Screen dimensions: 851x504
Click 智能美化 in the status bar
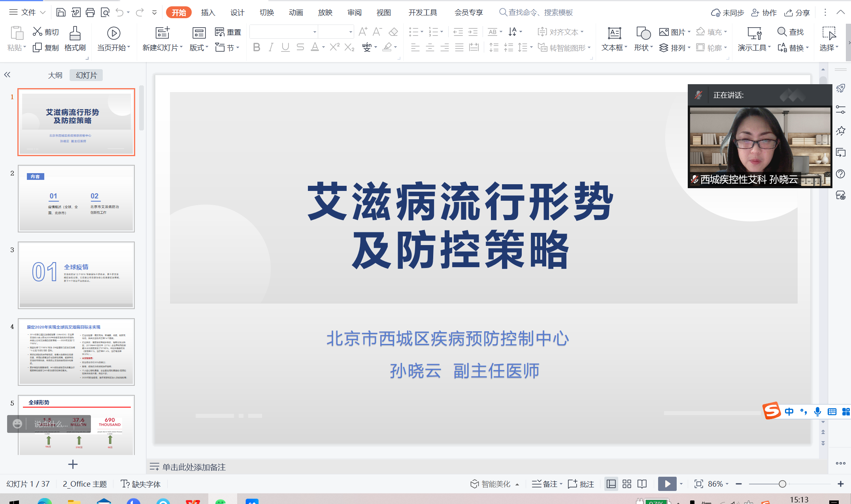pos(495,484)
